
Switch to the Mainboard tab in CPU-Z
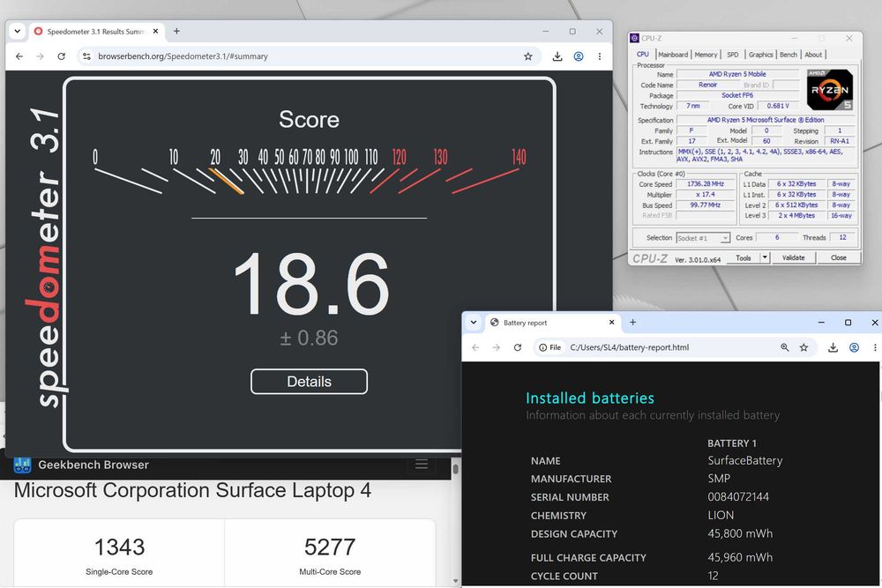673,55
